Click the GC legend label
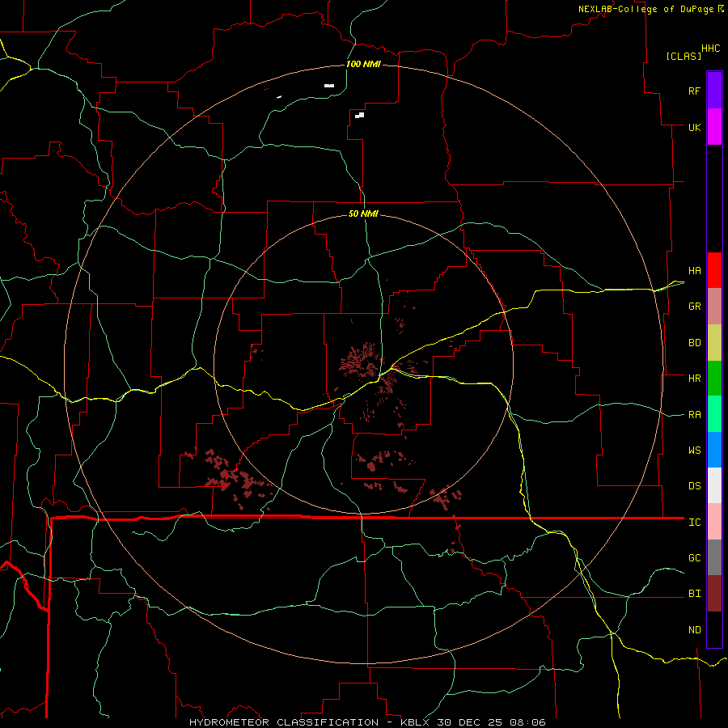 pos(694,558)
